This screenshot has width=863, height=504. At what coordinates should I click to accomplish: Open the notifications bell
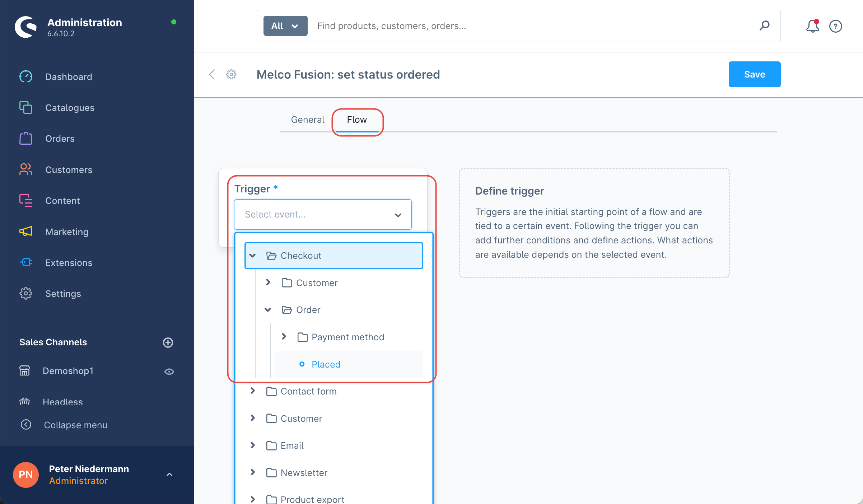pyautogui.click(x=812, y=26)
